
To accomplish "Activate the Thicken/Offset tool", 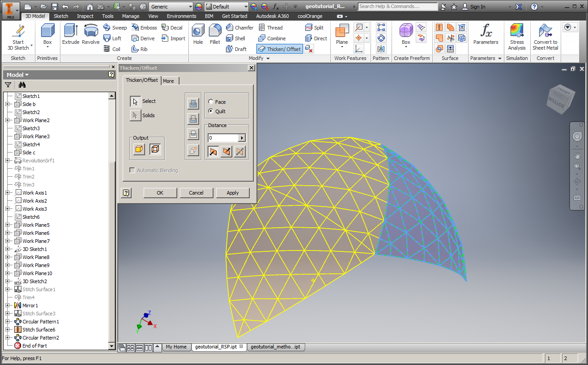I will (x=280, y=49).
